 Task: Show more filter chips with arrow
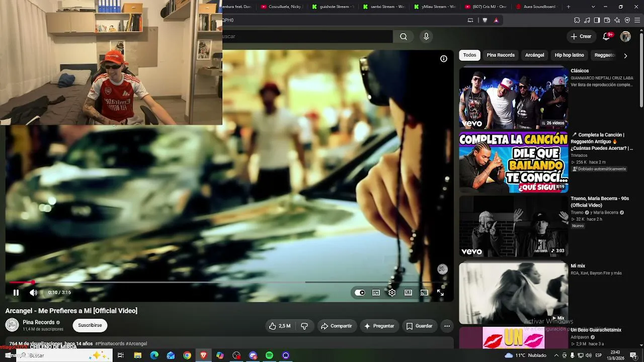click(625, 56)
